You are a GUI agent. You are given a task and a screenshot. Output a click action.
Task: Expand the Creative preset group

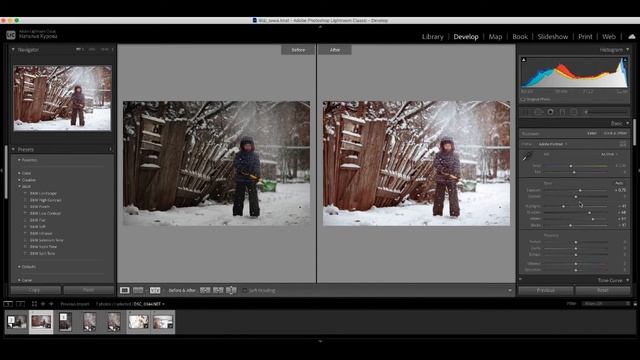click(19, 180)
